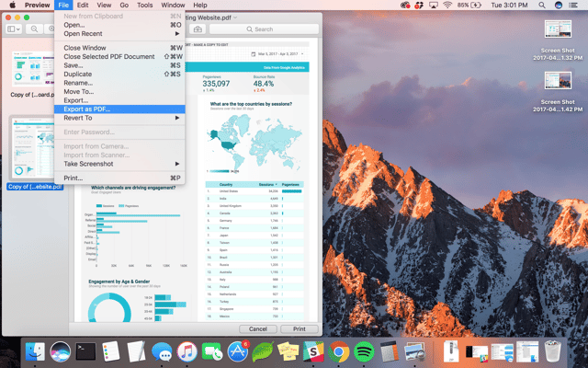The height and width of the screenshot is (368, 588).
Task: Open the Trash in the dock
Action: coord(552,351)
